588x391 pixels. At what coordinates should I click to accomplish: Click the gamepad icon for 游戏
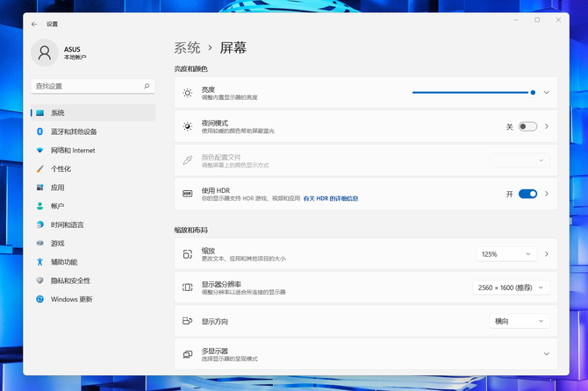[x=39, y=243]
